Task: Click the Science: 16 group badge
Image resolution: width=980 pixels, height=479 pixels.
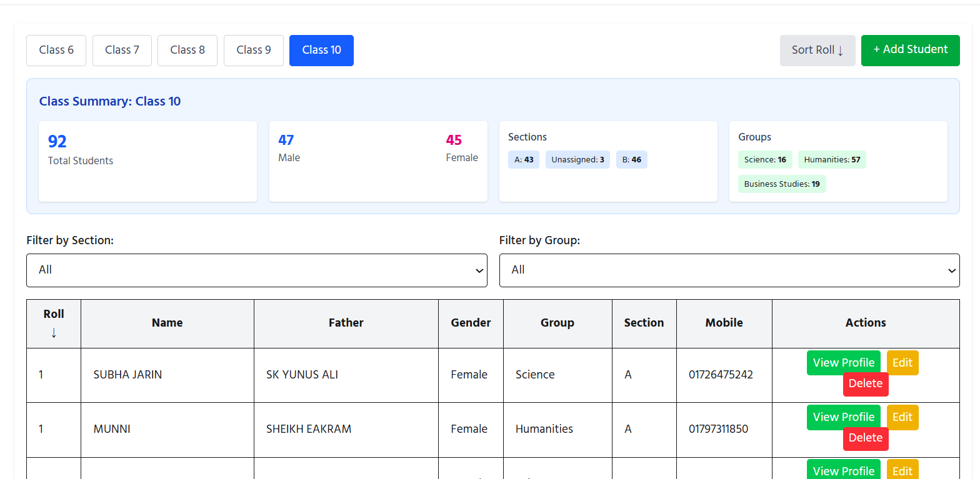Action: 765,160
